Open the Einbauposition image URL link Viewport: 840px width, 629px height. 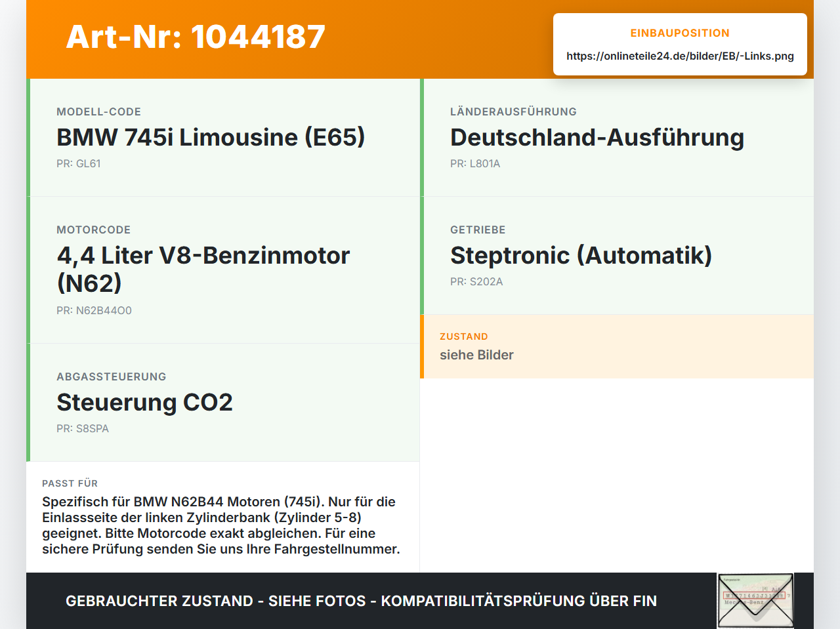pos(680,56)
